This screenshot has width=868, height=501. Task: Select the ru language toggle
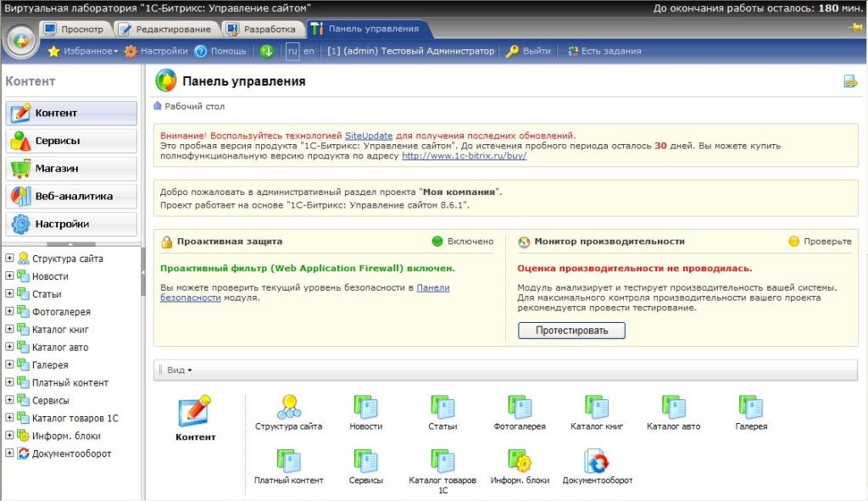(292, 51)
